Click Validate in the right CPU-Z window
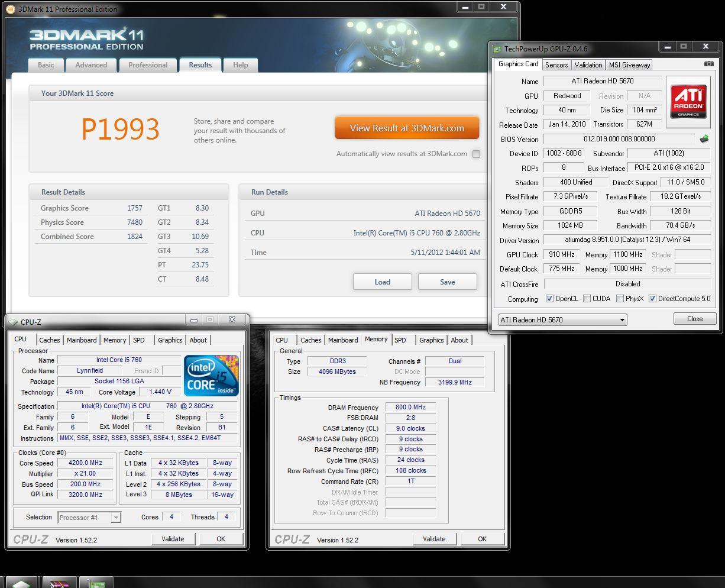Viewport: 725px width, 588px height. (434, 539)
